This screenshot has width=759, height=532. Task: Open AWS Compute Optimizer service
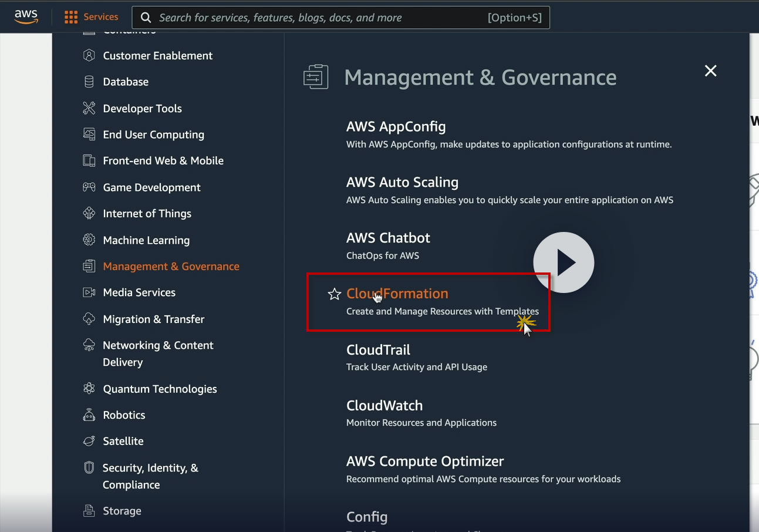[425, 462]
